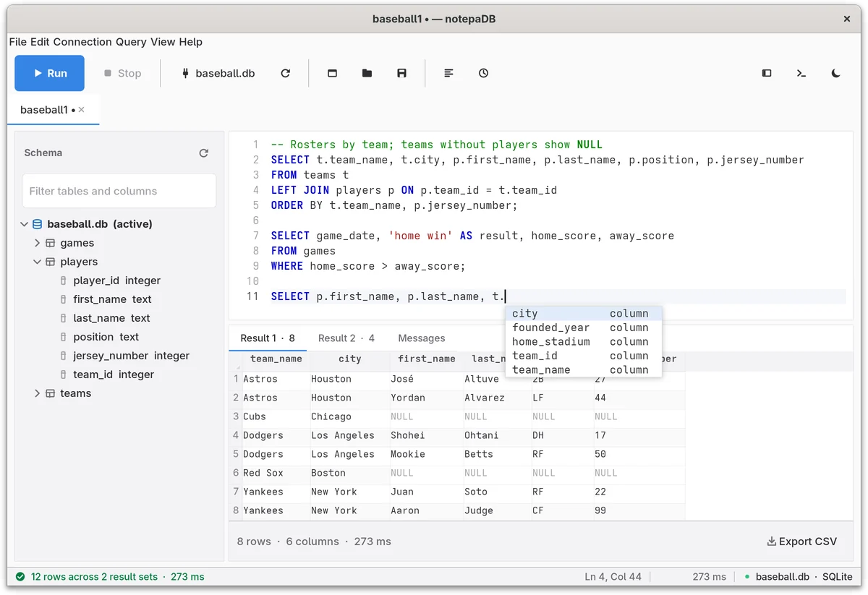The height and width of the screenshot is (595, 868).
Task: Click the Cubs team cell
Action: [275, 416]
